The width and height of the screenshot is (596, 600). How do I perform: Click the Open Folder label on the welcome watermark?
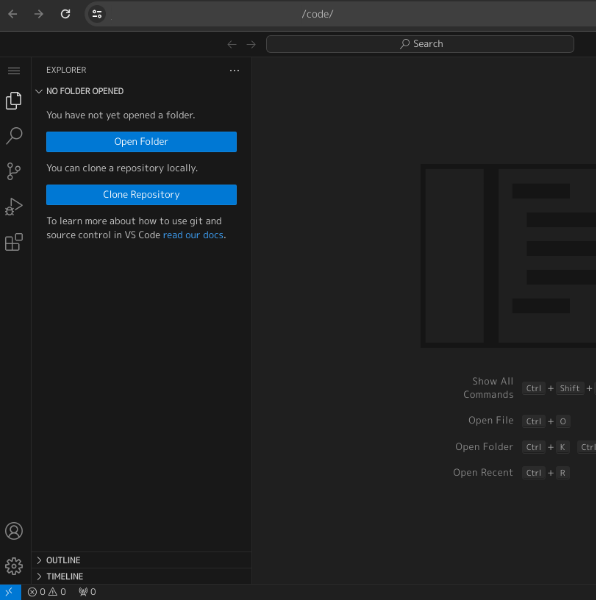484,447
